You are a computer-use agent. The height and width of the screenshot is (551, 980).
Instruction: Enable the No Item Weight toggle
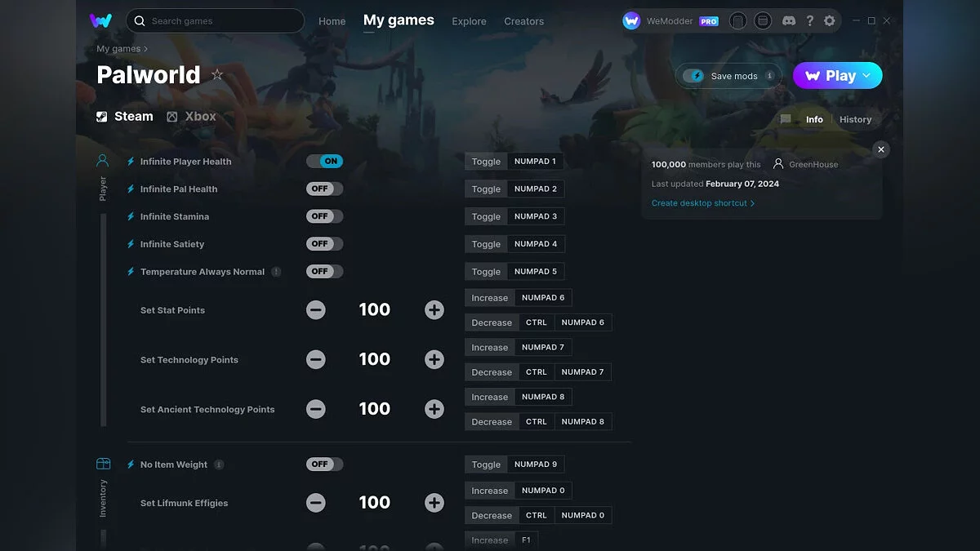point(324,464)
